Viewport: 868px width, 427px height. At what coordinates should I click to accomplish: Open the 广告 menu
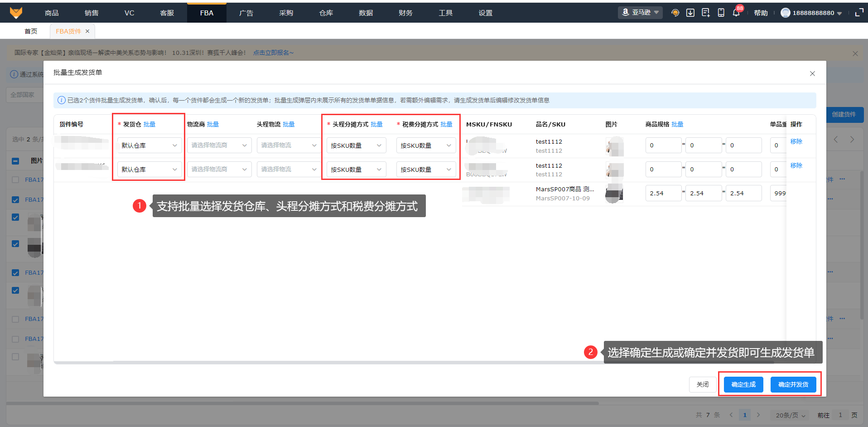click(246, 13)
